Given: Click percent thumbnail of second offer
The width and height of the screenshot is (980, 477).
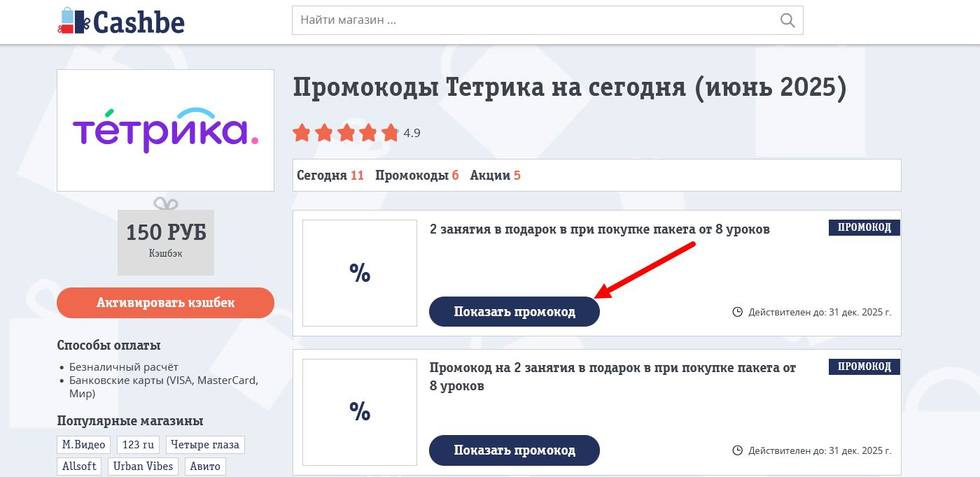Looking at the screenshot, I should 360,412.
